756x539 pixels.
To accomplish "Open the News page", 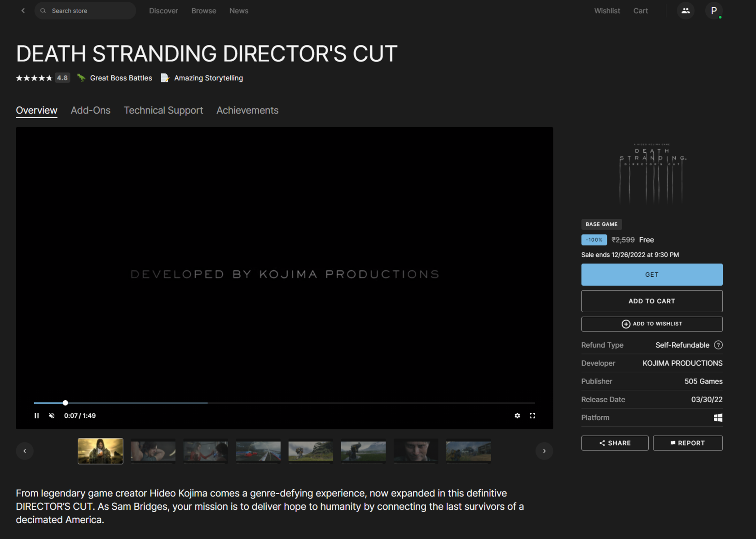I will [x=239, y=11].
